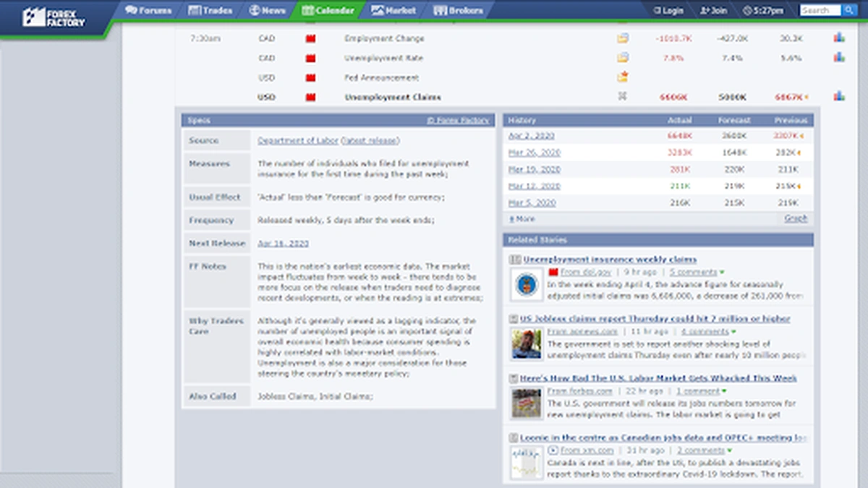
Task: Select the Fed Announcement event title
Action: (x=381, y=77)
